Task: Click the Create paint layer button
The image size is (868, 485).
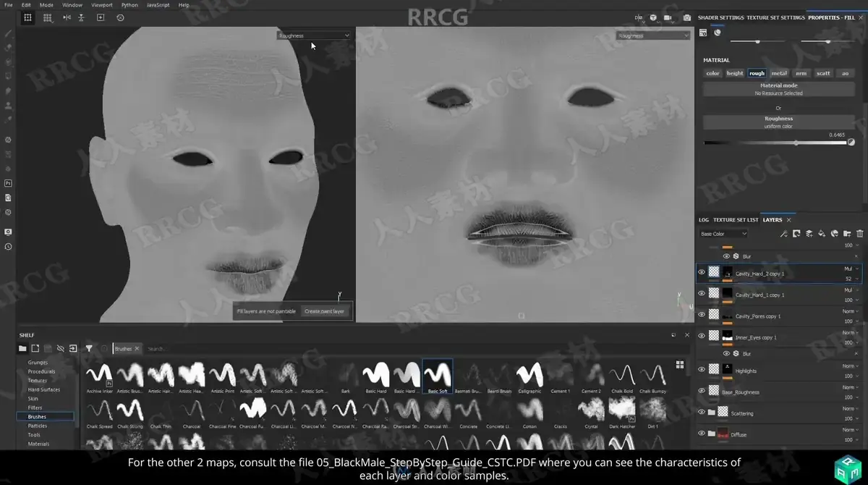Action: point(325,311)
